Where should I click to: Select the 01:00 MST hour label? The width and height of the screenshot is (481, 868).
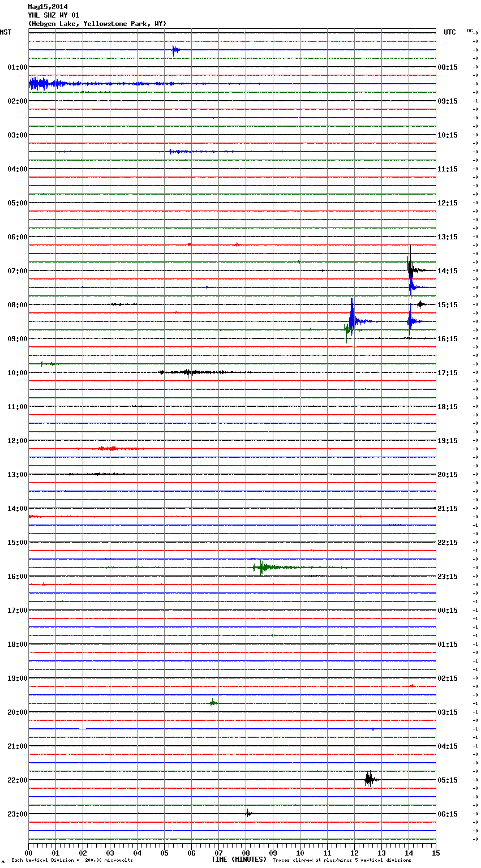point(18,67)
